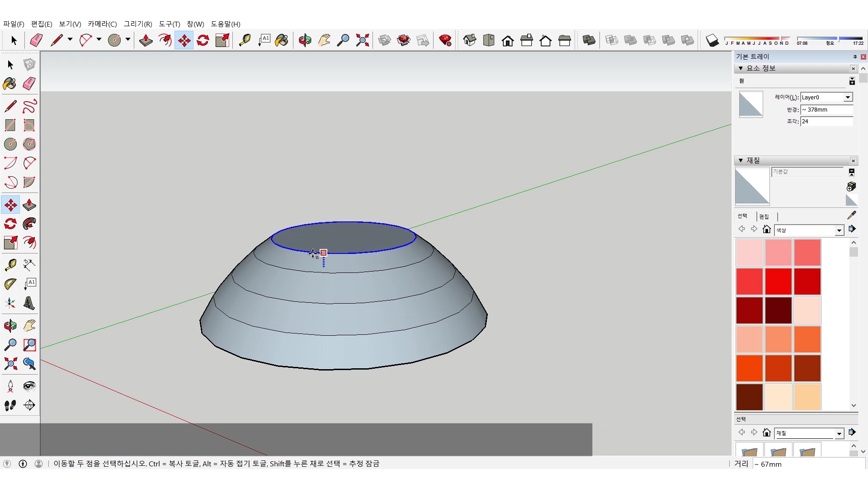Toggle the eyedropper sample paint tool
868x488 pixels.
pyautogui.click(x=851, y=216)
